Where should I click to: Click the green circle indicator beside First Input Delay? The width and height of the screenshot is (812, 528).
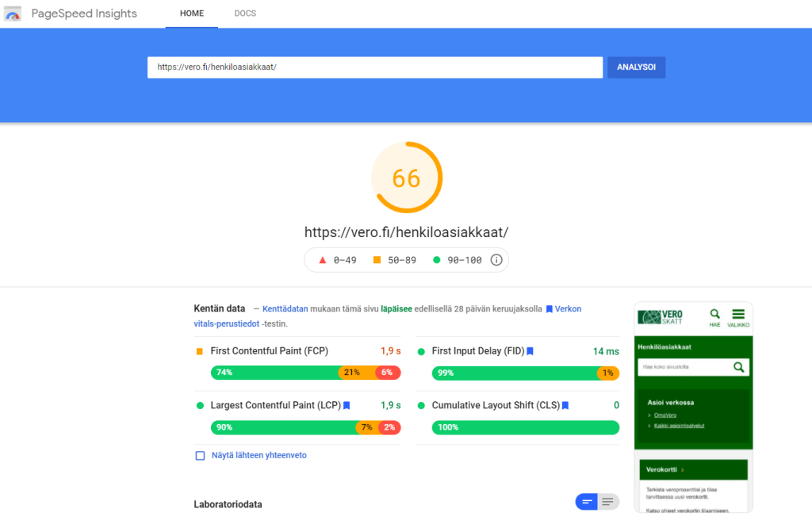click(x=419, y=350)
